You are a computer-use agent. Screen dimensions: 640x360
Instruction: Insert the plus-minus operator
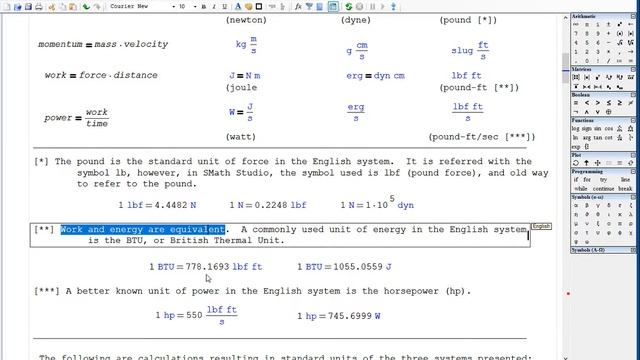[x=609, y=24]
